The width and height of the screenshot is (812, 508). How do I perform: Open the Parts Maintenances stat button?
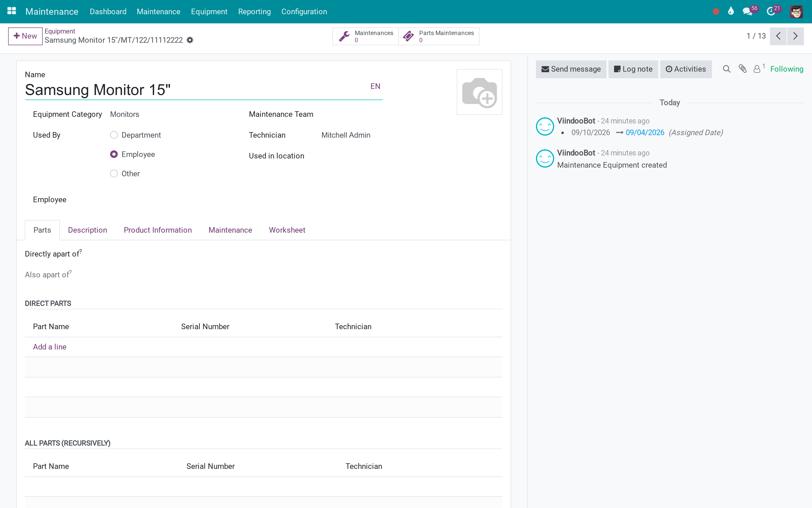pos(439,36)
